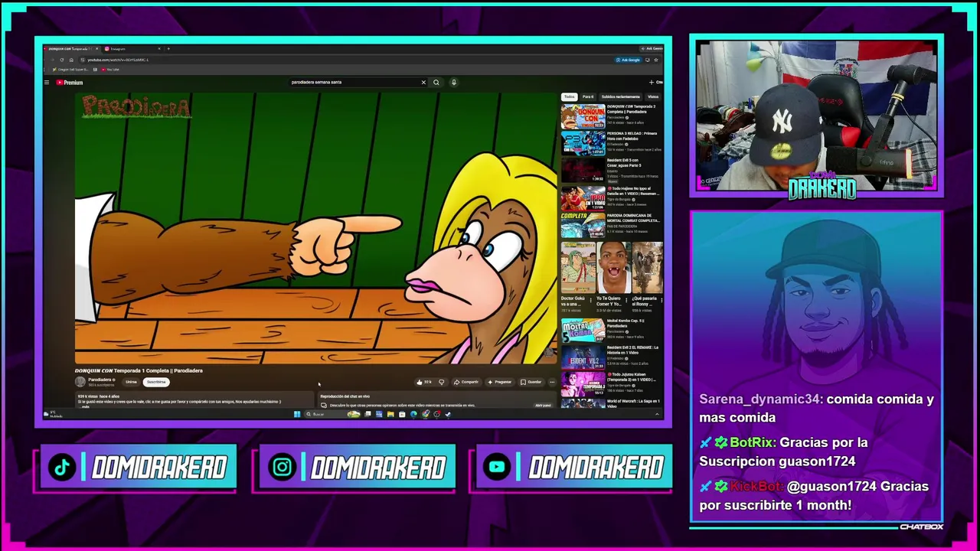Open the Create (Crear) plus button
This screenshot has width=980, height=551.
(655, 83)
